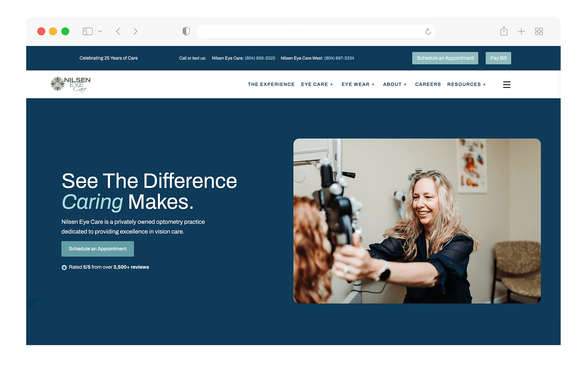Click Celebrating 25 Years of Care text
The width and height of the screenshot is (588, 366).
tap(108, 58)
